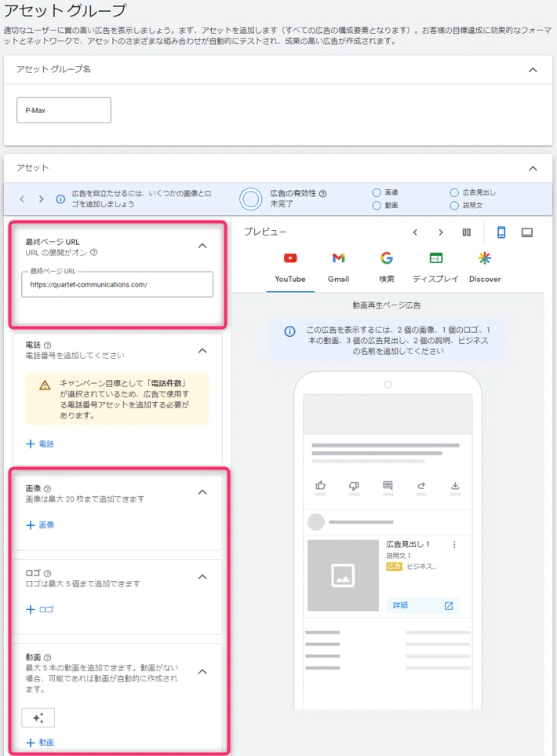Click the 最終ページ URL input field
557x756 pixels.
(x=117, y=284)
